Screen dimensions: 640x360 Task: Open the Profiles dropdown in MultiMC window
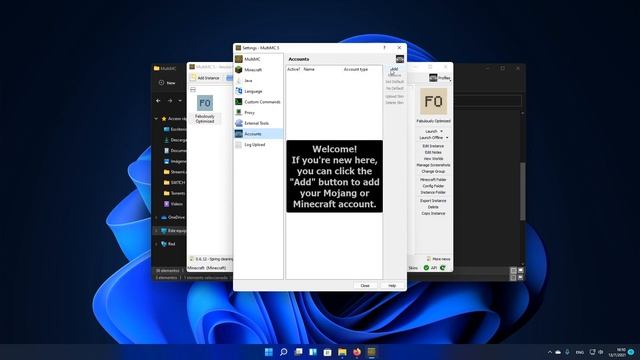coord(440,78)
